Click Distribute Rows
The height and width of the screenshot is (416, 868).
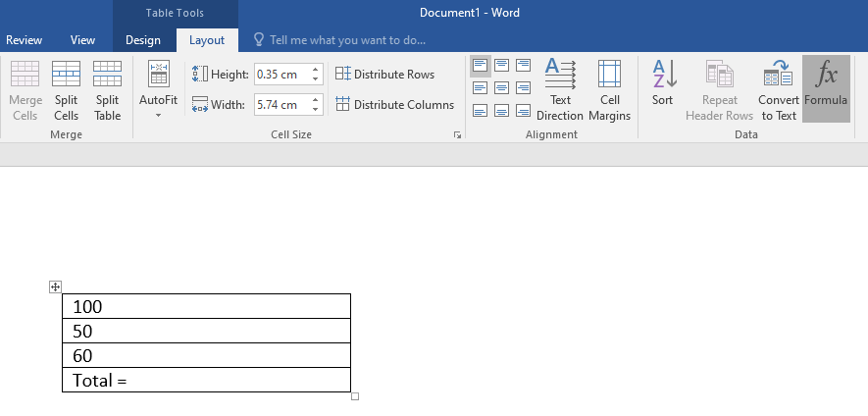pyautogui.click(x=384, y=75)
